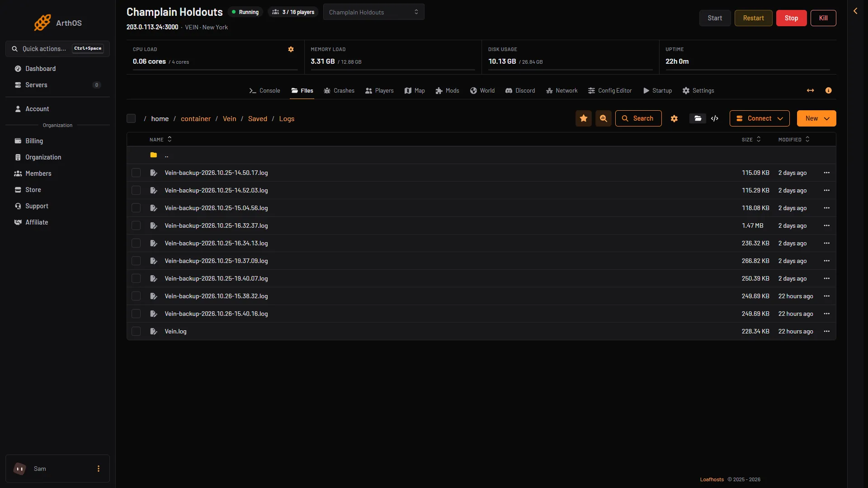Click the Search files button
Image resolution: width=868 pixels, height=488 pixels.
click(638, 118)
